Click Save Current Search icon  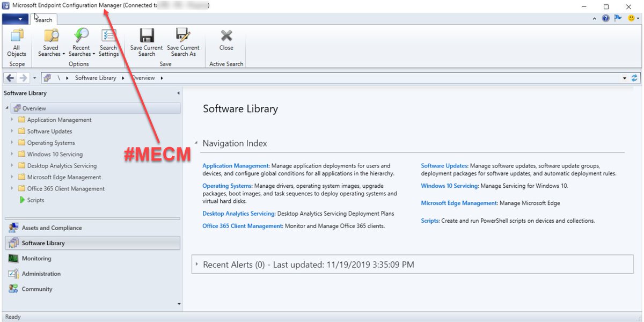pos(146,38)
